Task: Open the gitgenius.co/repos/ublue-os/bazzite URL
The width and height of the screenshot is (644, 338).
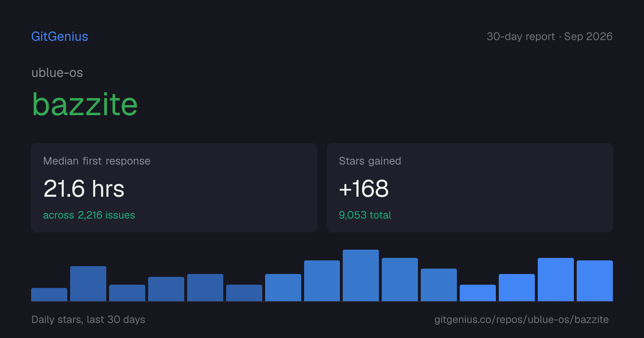Action: pyautogui.click(x=521, y=319)
